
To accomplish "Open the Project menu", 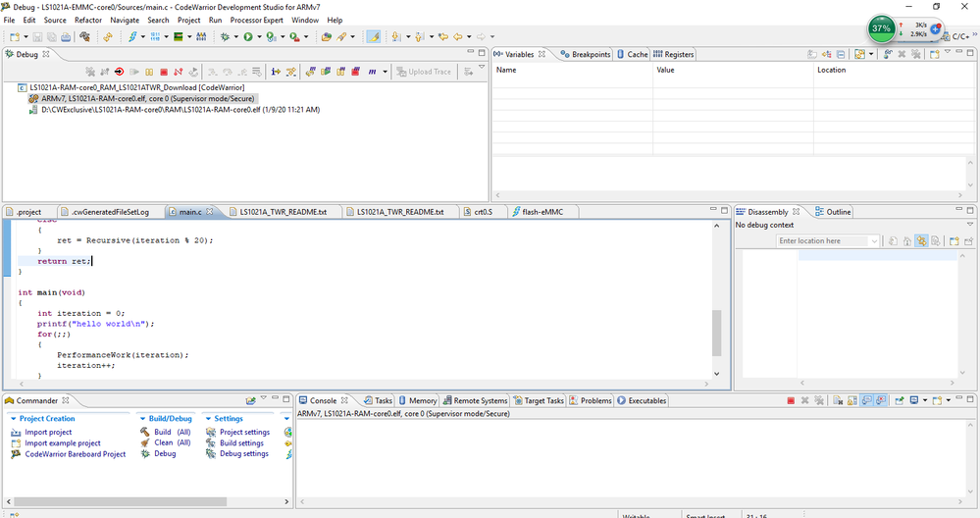I will pyautogui.click(x=188, y=20).
